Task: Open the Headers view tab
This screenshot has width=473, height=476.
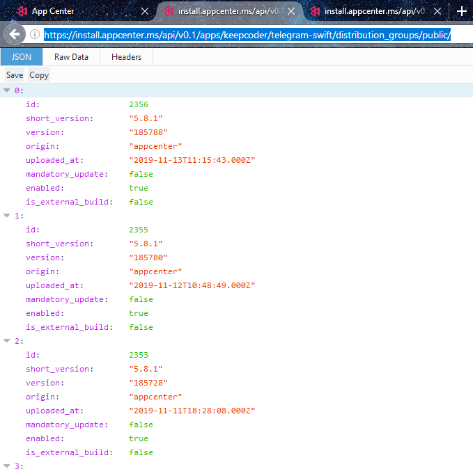Action: coord(126,57)
